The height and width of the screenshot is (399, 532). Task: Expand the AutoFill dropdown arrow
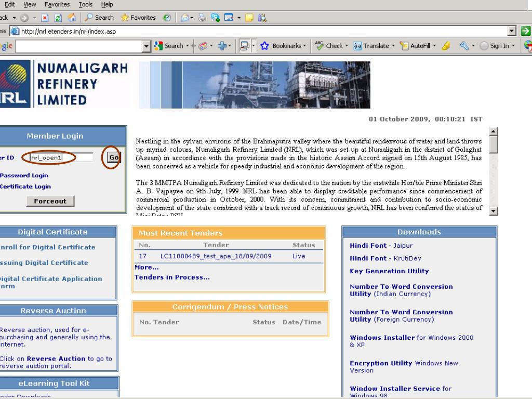434,46
